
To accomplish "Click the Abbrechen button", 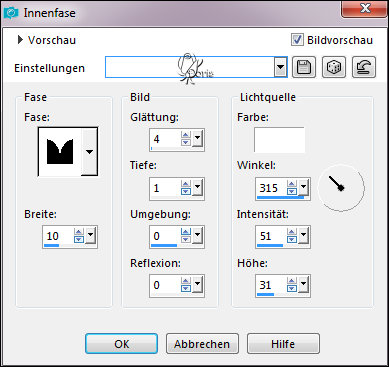I will coord(202,344).
